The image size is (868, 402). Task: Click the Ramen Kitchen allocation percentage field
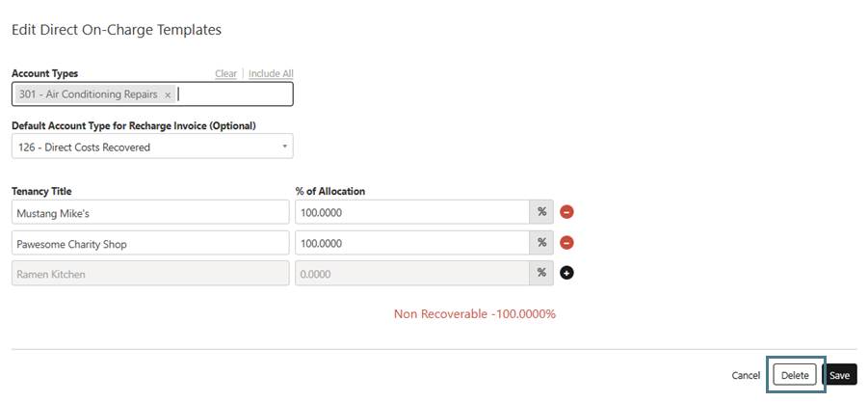[411, 274]
